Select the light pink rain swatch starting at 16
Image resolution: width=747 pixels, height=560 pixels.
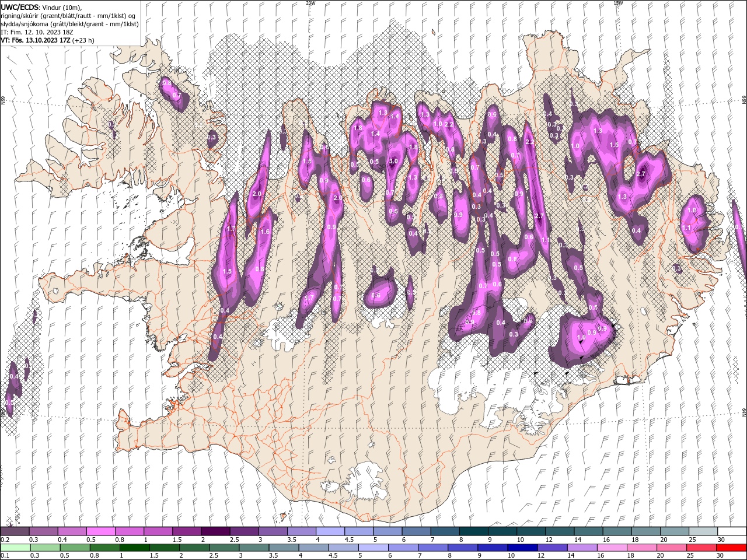612,547
